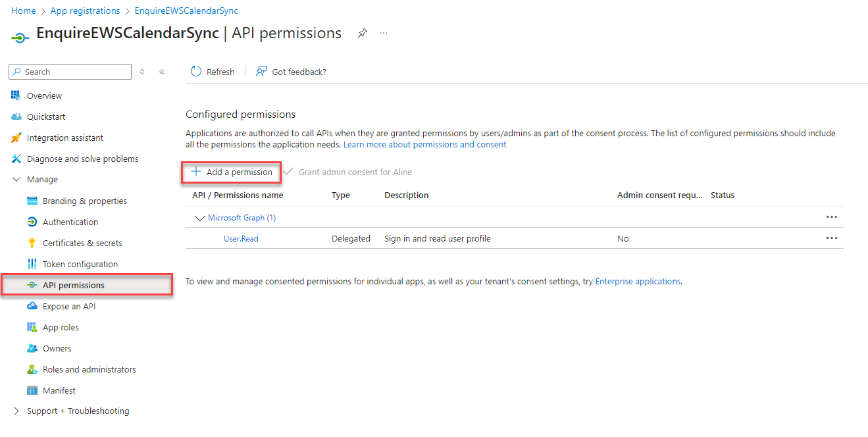868x437 pixels.
Task: Click 'Sign in and read user profile' description
Action: (438, 238)
